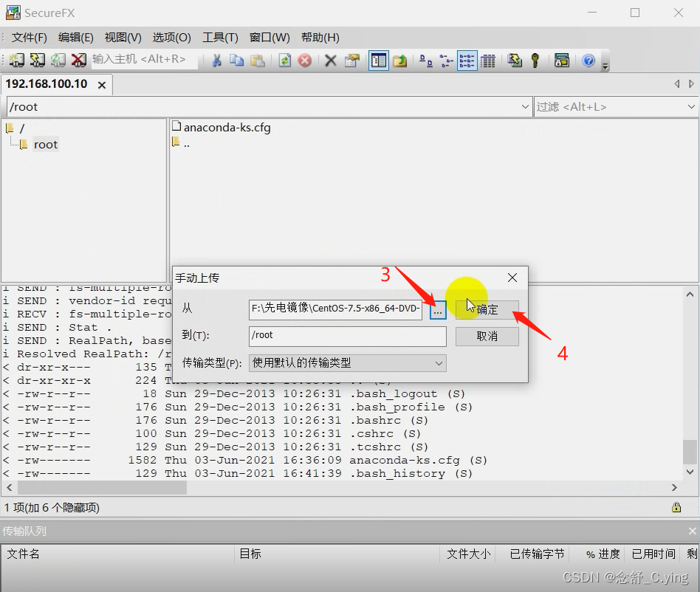This screenshot has width=700, height=592.
Task: Open the parent '..' folder entry
Action: click(x=181, y=143)
